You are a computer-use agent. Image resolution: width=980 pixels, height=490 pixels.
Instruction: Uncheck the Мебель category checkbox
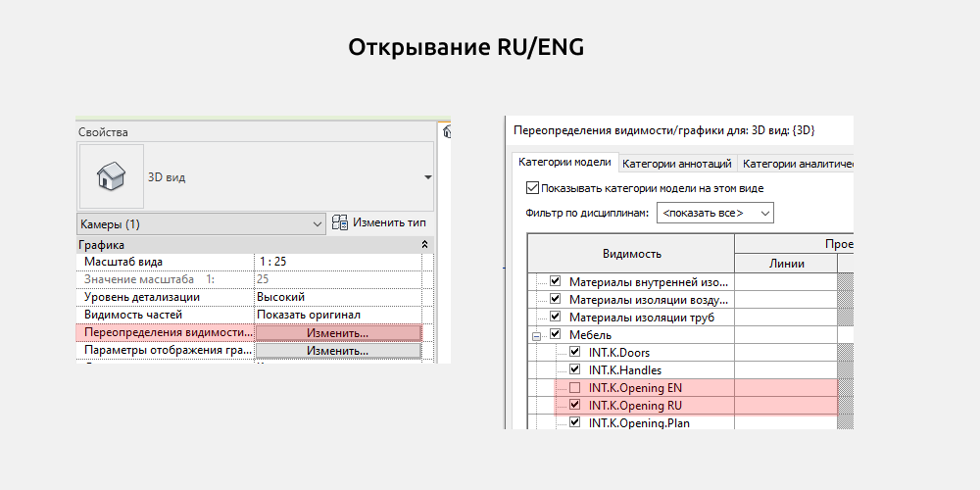click(x=555, y=334)
